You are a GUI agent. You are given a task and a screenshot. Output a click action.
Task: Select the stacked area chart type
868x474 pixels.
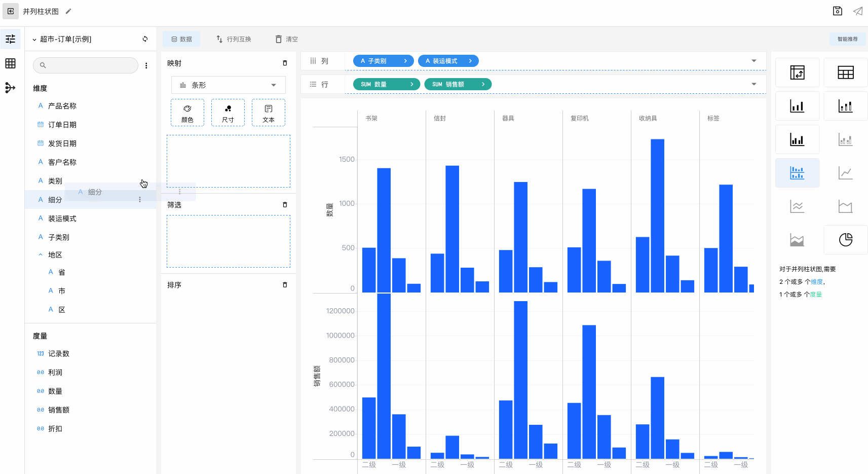[797, 240]
